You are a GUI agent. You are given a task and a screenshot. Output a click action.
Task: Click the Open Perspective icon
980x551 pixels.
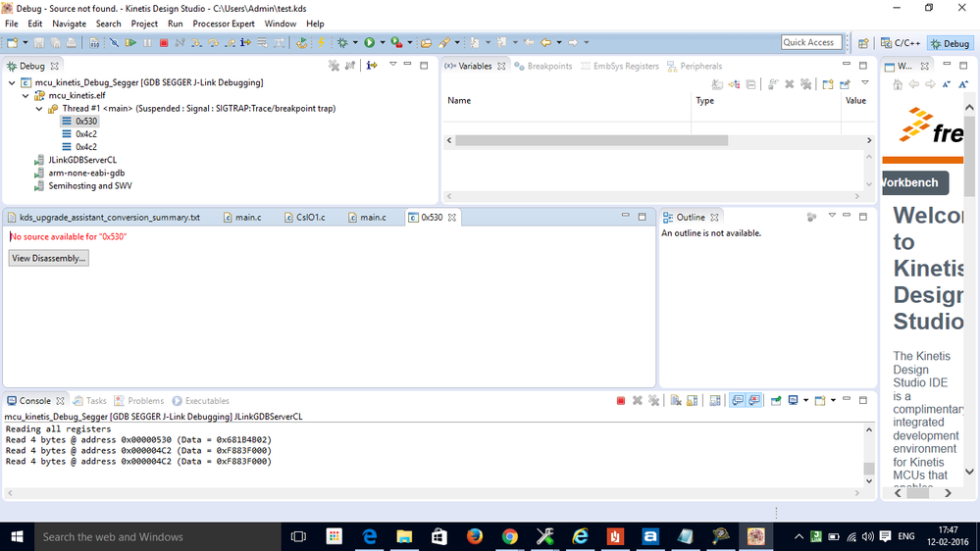(863, 43)
